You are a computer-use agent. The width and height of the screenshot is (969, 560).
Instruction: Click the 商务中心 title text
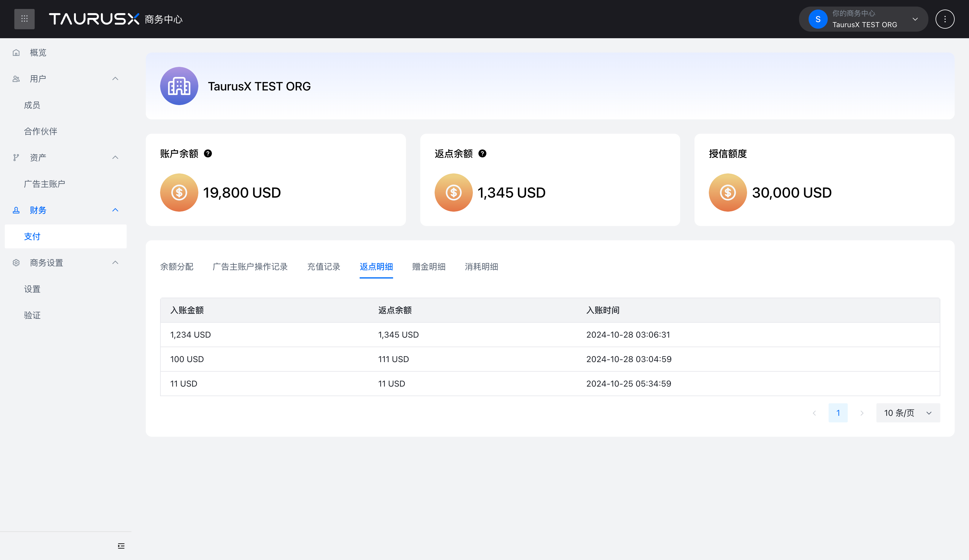163,20
